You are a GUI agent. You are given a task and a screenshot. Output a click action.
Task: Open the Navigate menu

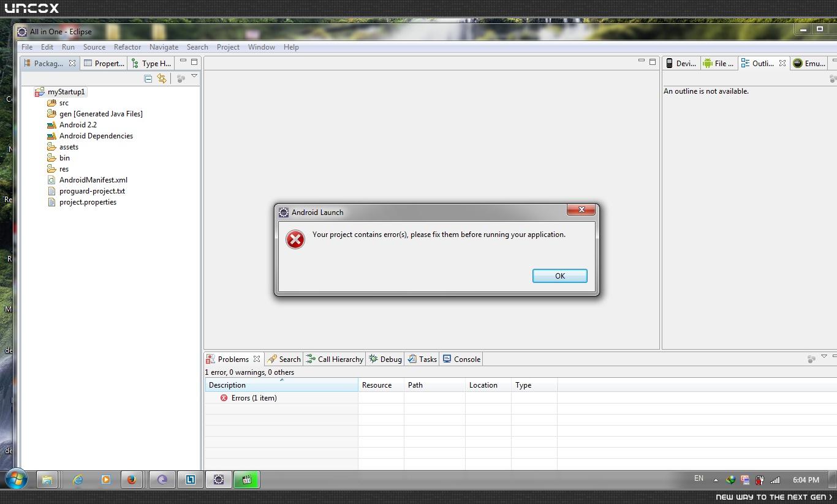pyautogui.click(x=164, y=47)
